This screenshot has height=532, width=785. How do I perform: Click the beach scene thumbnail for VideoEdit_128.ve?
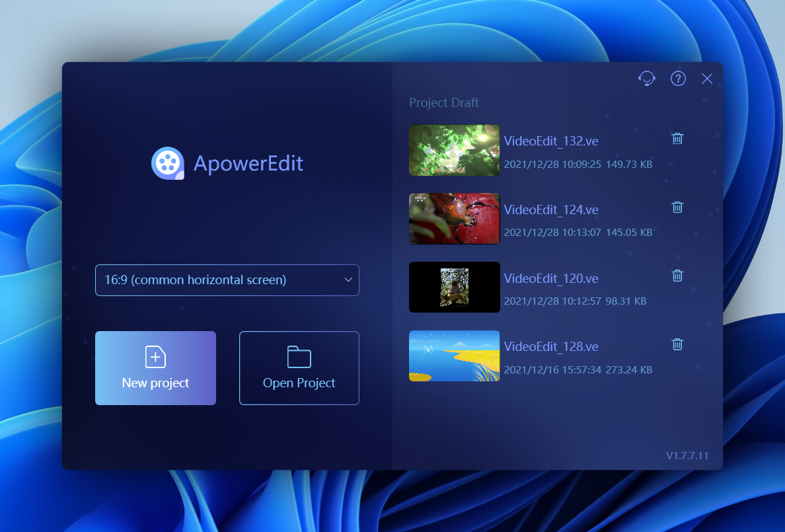coord(454,356)
